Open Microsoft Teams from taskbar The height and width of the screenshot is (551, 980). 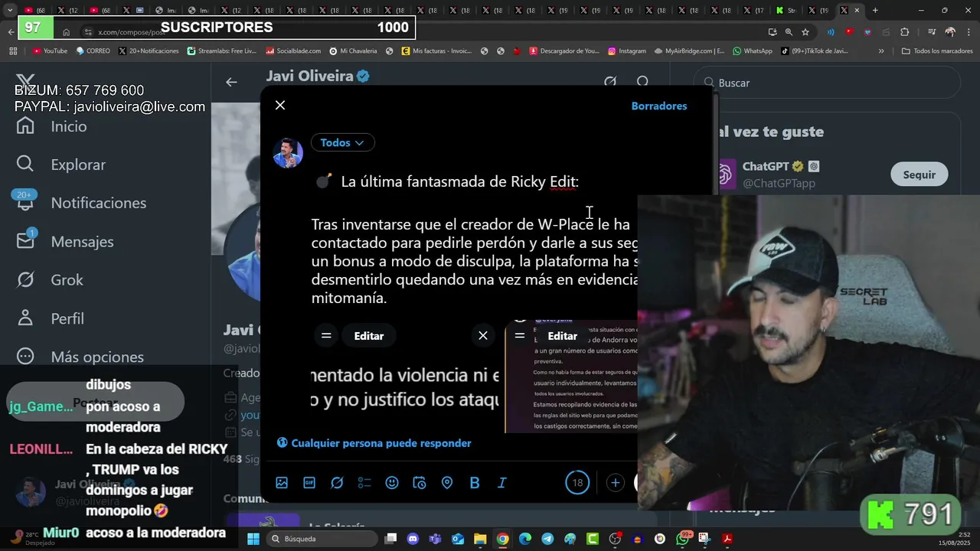[x=436, y=539]
